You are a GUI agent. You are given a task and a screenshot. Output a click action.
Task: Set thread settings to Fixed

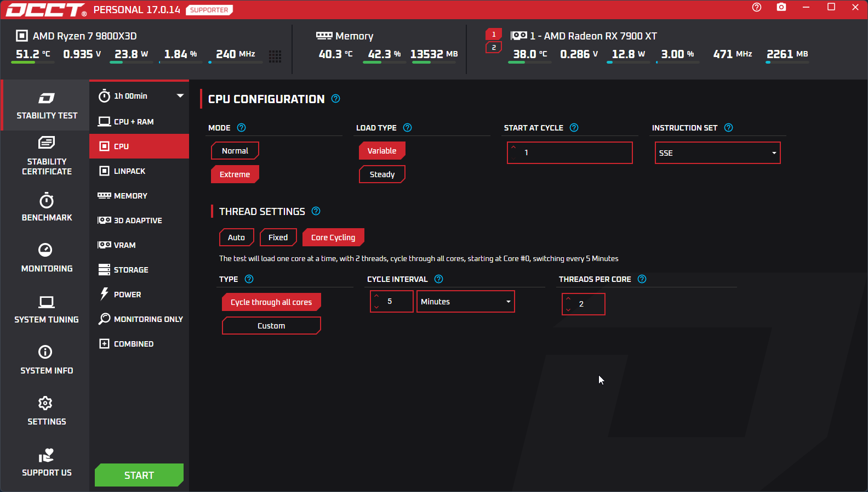(x=278, y=237)
